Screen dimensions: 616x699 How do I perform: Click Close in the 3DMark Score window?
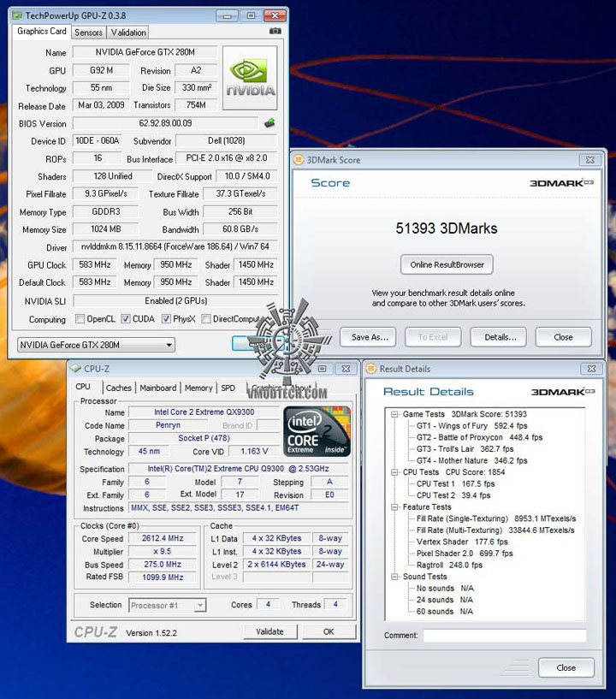click(564, 337)
